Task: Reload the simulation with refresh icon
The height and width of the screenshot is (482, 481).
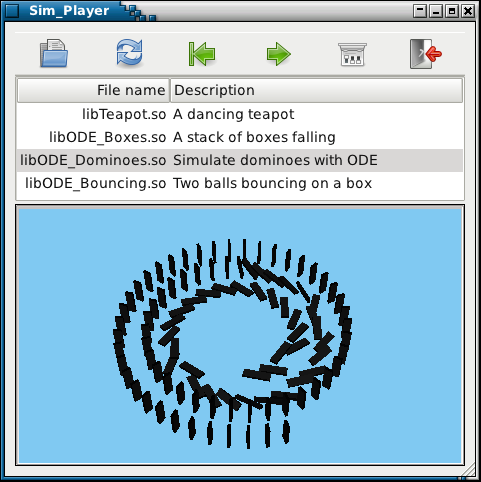Action: 130,52
